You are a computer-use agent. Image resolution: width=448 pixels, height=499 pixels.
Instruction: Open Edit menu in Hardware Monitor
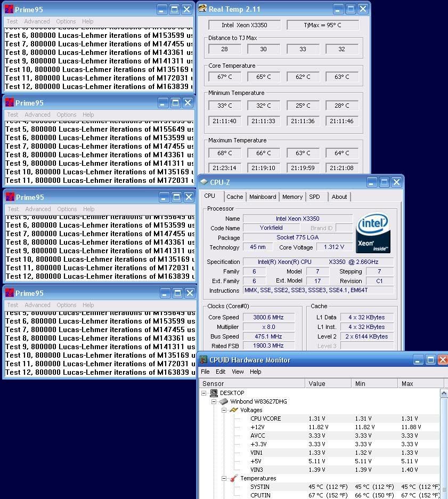click(221, 372)
